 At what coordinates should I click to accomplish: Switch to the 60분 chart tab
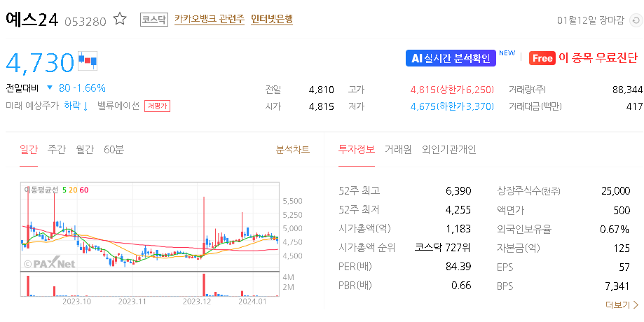point(114,150)
